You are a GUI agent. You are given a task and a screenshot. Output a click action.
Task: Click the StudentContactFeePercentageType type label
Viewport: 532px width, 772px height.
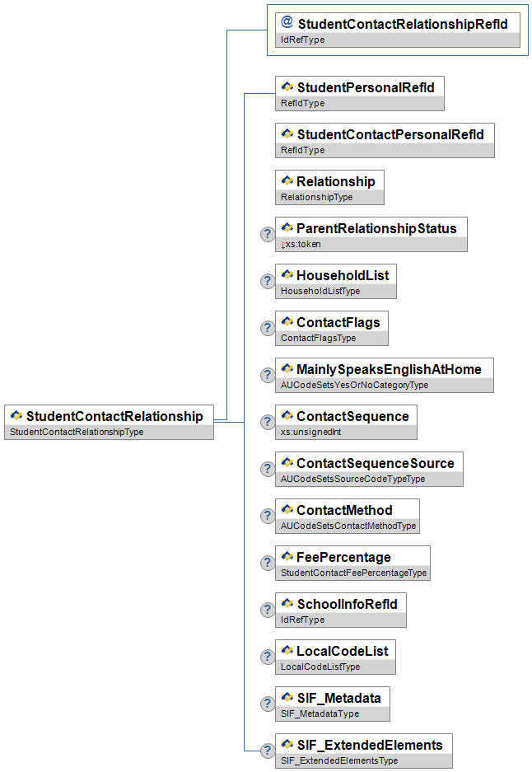tap(353, 573)
